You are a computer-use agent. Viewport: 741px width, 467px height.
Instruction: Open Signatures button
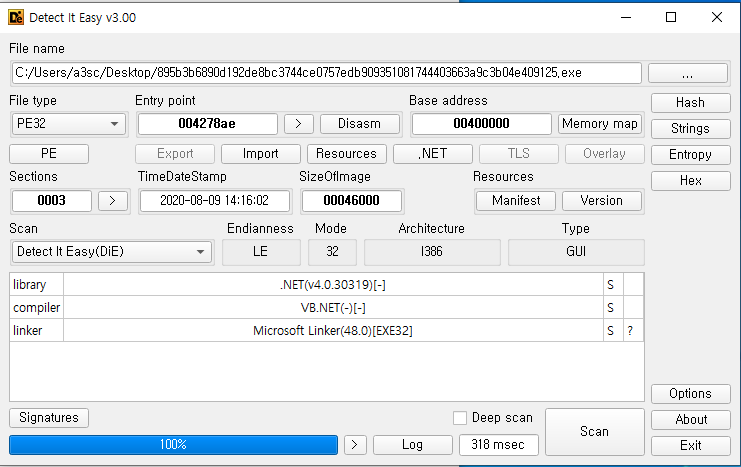pyautogui.click(x=49, y=418)
